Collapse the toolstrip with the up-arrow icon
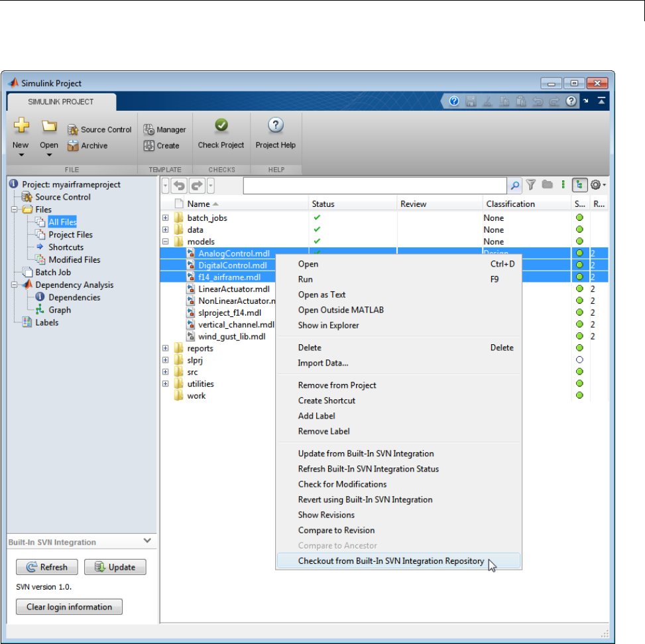 point(601,101)
